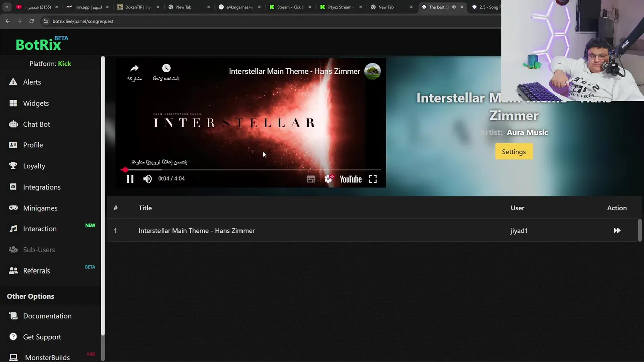Pause the YouTube video
Image resolution: width=644 pixels, height=362 pixels.
pyautogui.click(x=130, y=178)
